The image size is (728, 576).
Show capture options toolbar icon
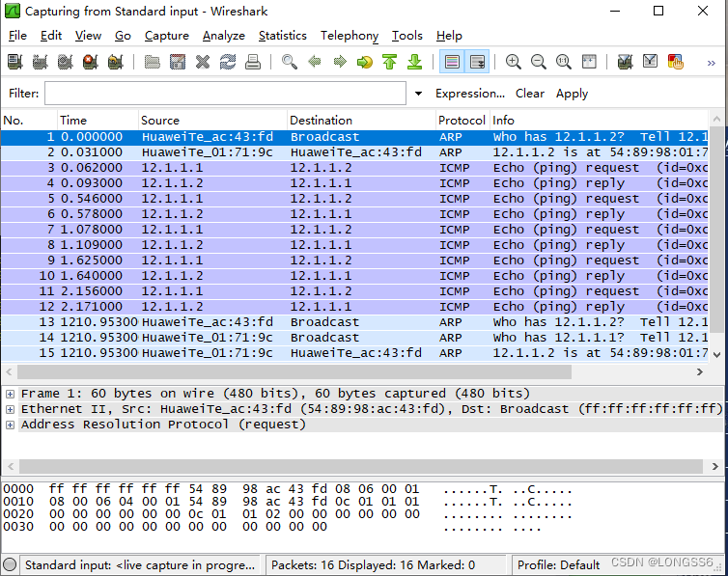coord(41,62)
